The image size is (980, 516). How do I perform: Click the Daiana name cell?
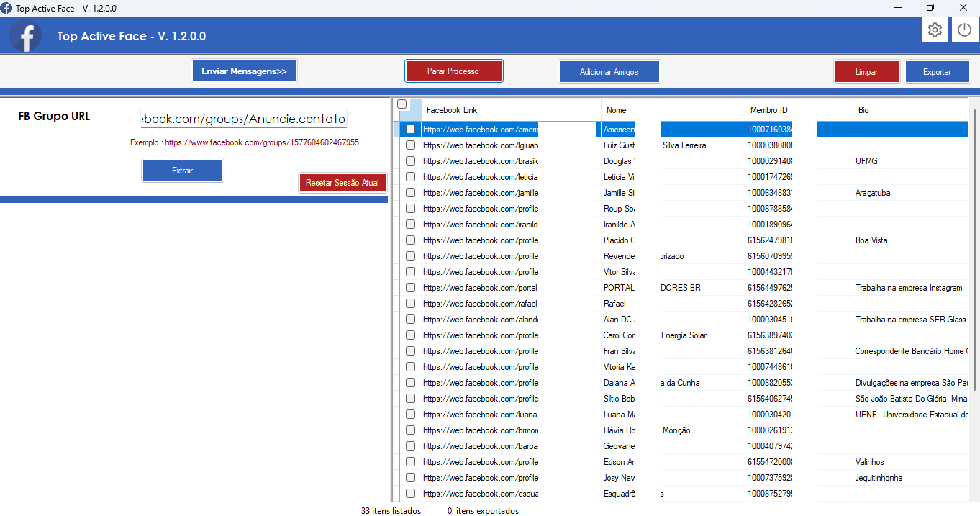click(673, 383)
